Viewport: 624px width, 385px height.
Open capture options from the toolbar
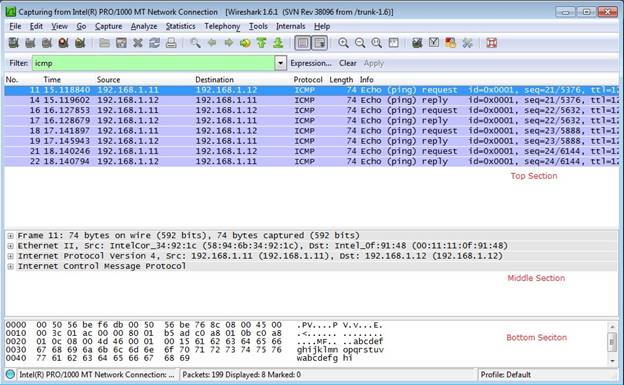click(30, 43)
